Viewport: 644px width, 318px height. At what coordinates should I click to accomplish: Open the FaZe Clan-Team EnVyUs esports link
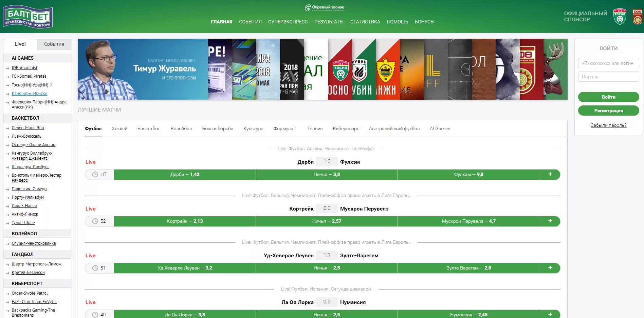coord(34,302)
